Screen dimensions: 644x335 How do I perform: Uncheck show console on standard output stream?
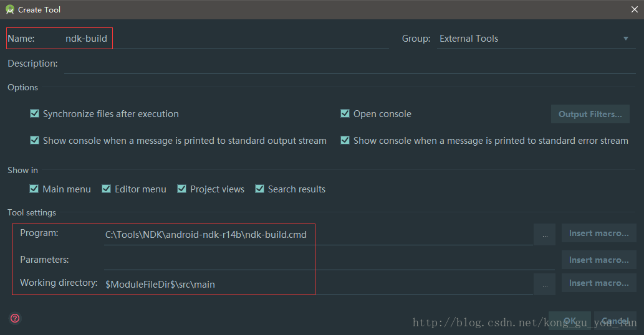(x=34, y=140)
